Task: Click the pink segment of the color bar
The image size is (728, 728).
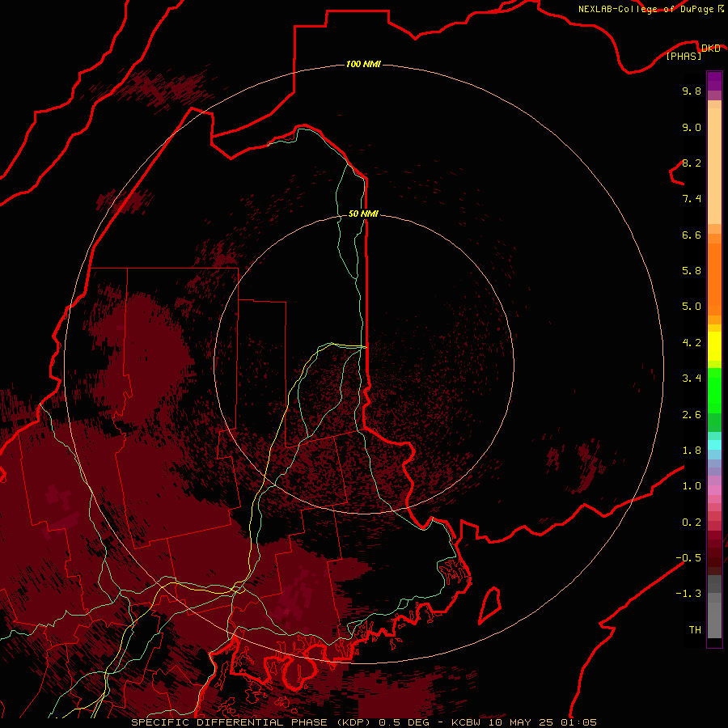Action: (714, 490)
